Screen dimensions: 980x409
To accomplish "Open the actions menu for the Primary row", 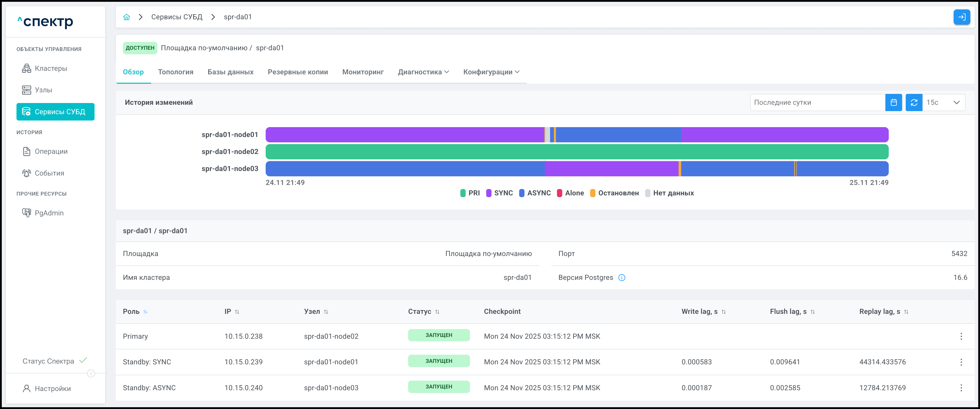I will [x=961, y=336].
